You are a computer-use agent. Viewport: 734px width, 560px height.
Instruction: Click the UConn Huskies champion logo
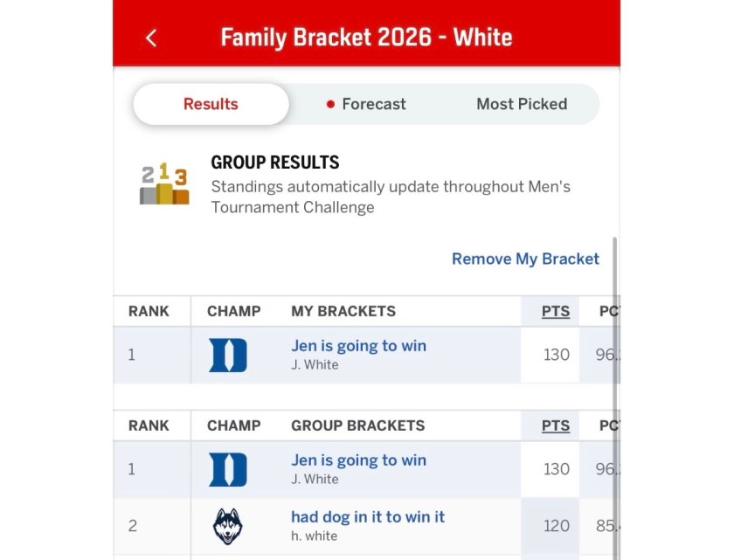click(228, 526)
